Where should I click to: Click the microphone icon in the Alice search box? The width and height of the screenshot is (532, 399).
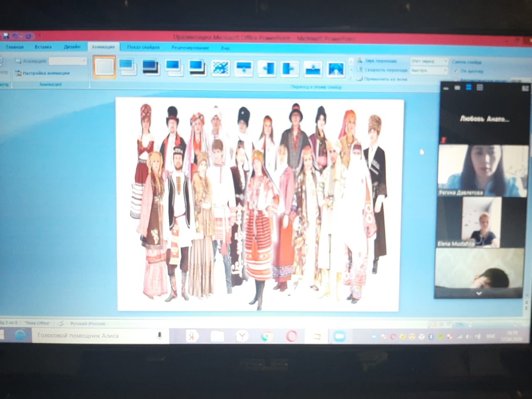160,335
